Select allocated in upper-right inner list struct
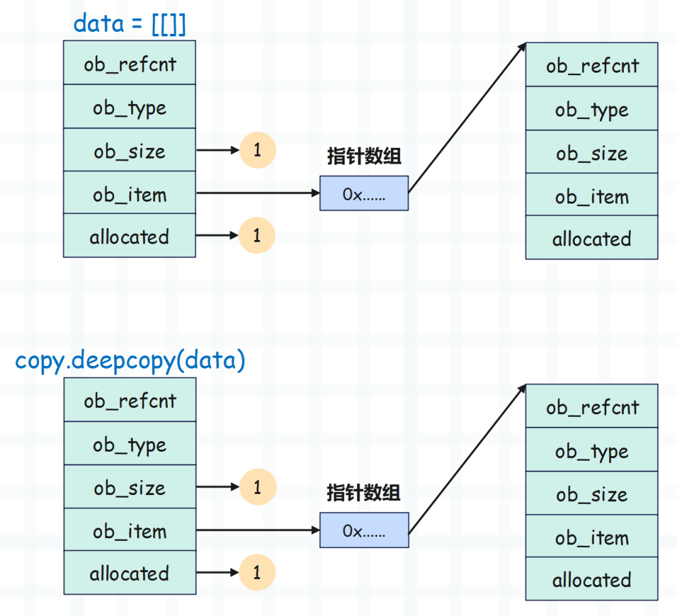This screenshot has height=616, width=677. (x=592, y=238)
